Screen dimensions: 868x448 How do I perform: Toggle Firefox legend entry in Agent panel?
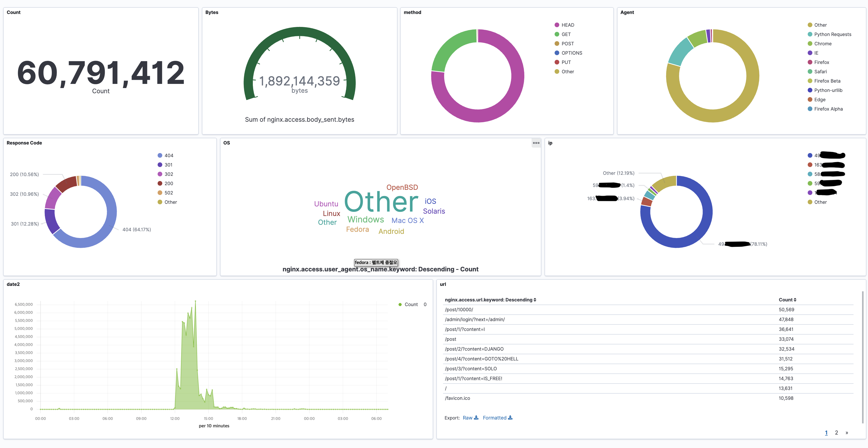pos(821,62)
